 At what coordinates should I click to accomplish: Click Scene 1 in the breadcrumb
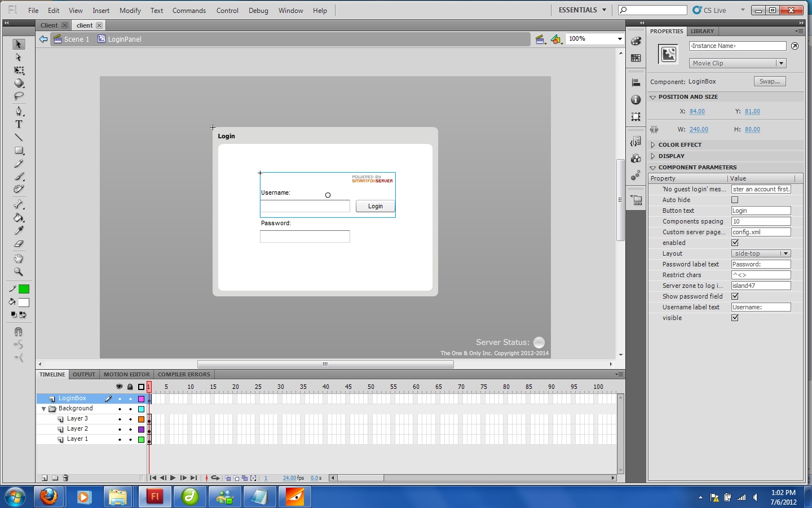tap(76, 39)
